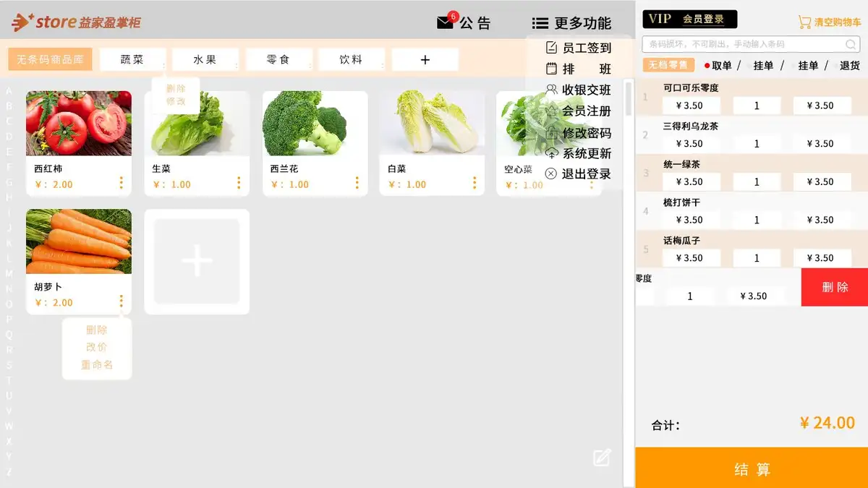
Task: Click the 会员注册 crown icon
Action: pyautogui.click(x=551, y=111)
